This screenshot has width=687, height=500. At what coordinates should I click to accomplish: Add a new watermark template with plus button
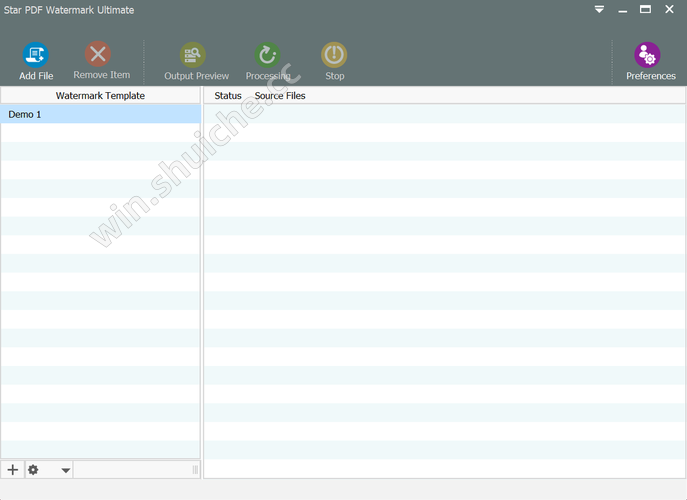click(x=13, y=470)
